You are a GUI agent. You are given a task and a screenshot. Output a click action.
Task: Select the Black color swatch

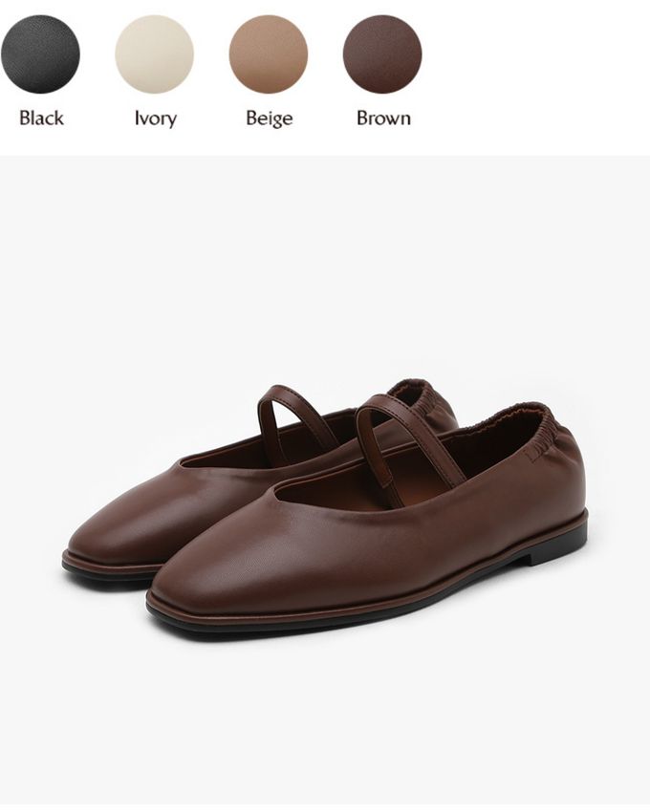pos(40,54)
